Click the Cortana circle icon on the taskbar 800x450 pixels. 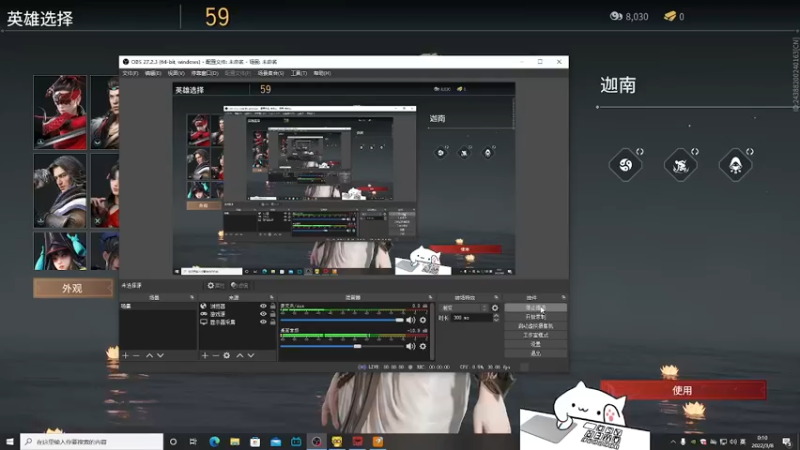point(173,441)
